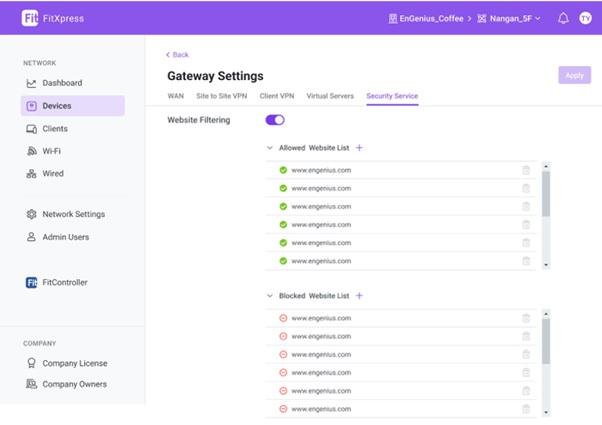Delete the first Blocked Website List entry
The height and width of the screenshot is (425, 602).
point(526,318)
